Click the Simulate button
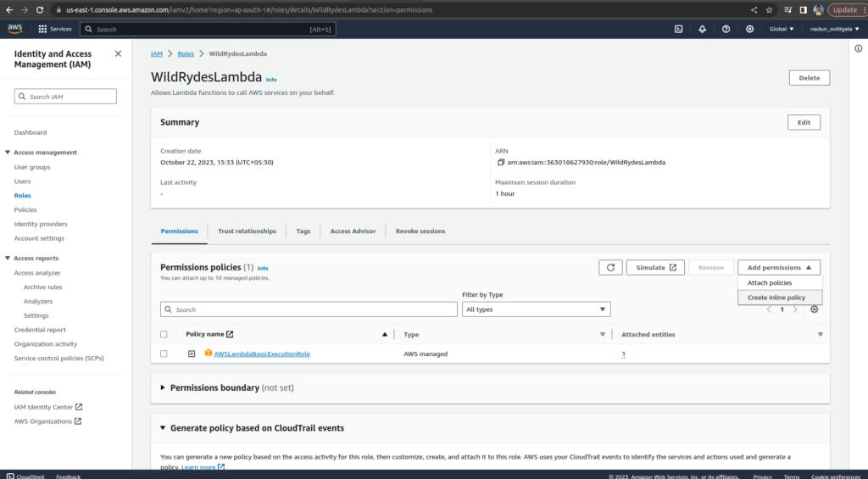 (655, 267)
